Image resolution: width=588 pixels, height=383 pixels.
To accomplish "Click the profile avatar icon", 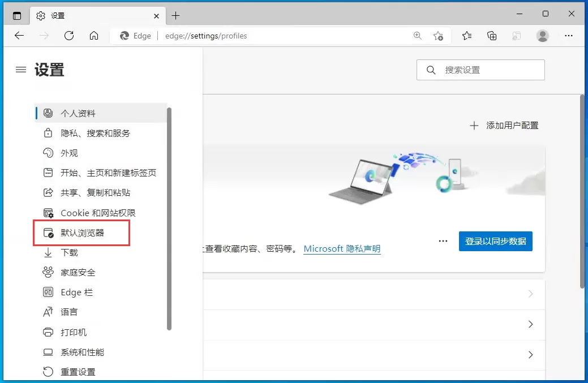I will tap(542, 36).
